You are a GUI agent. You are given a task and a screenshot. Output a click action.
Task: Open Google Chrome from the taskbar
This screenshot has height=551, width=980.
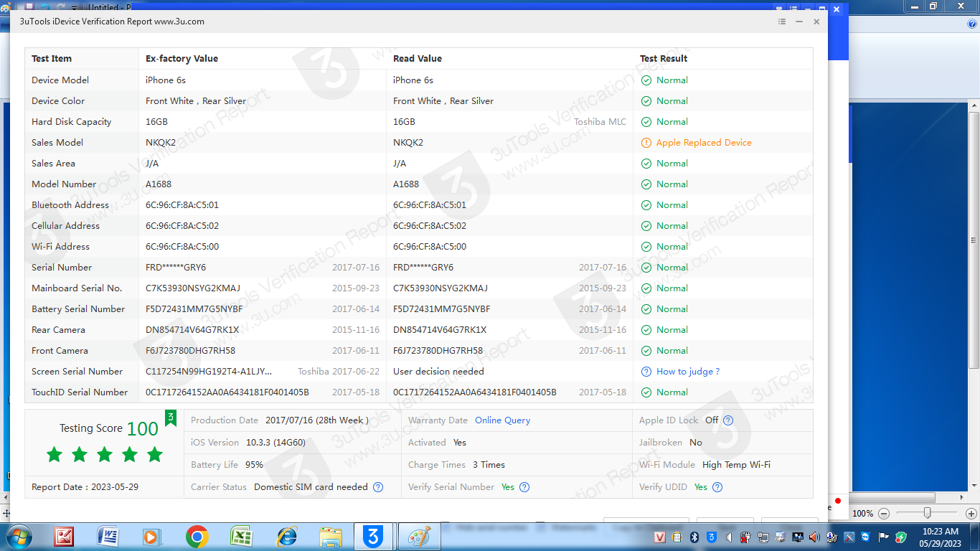197,537
